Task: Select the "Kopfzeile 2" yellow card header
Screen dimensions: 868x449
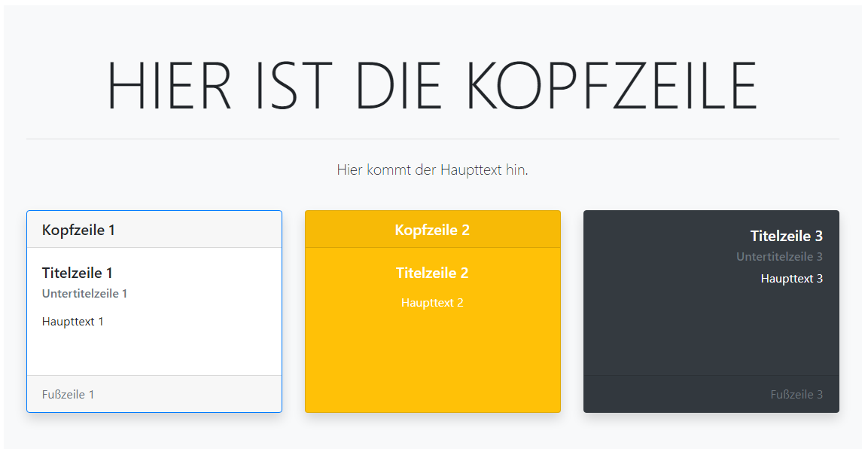Action: (432, 230)
